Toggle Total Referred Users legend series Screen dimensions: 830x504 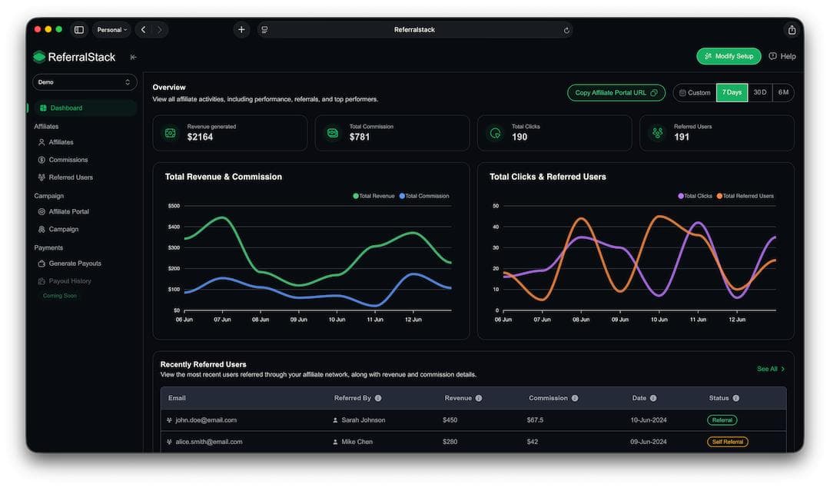click(x=745, y=196)
